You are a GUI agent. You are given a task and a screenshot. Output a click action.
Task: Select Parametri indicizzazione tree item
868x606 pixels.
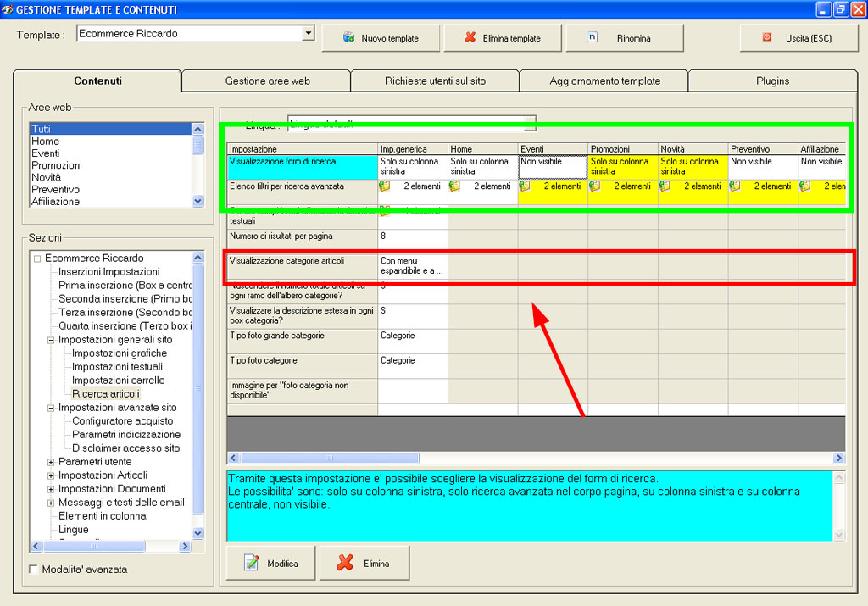point(126,435)
